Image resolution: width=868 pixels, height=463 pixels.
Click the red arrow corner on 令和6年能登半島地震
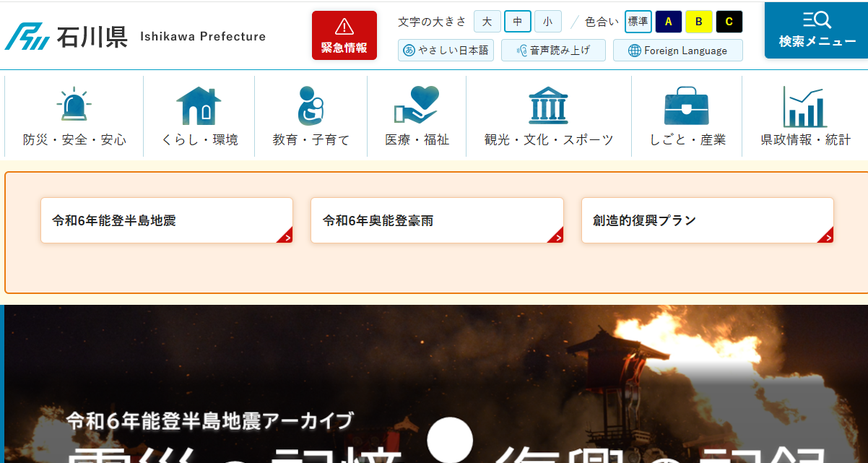click(x=286, y=235)
